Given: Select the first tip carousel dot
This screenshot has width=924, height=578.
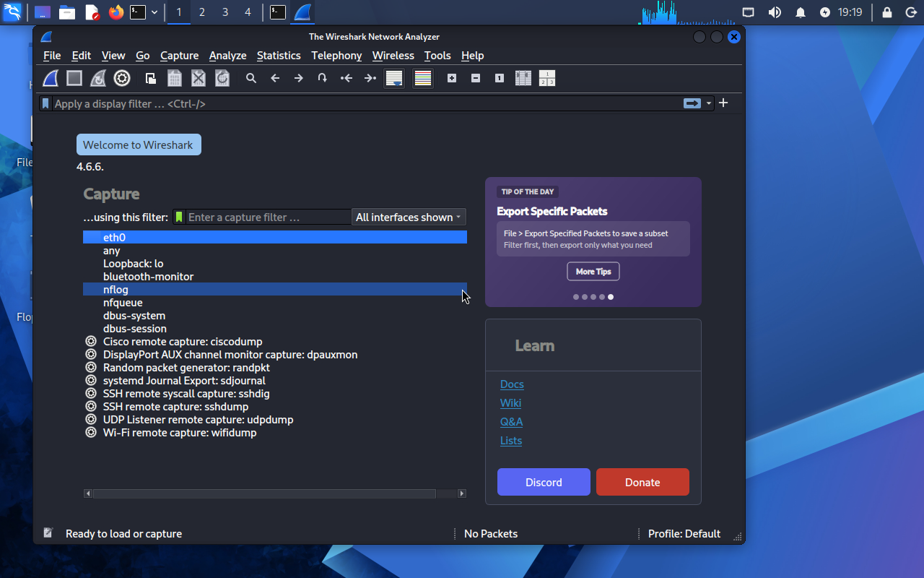Looking at the screenshot, I should click(x=576, y=297).
